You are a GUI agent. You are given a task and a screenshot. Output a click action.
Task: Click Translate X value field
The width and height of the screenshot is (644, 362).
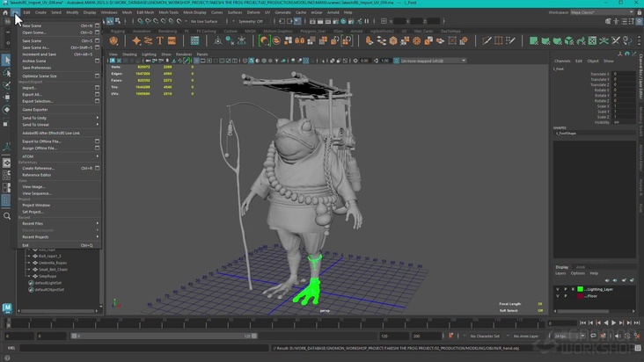pos(624,74)
